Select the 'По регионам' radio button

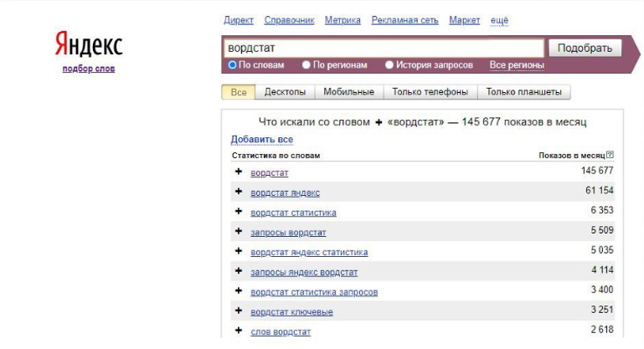pyautogui.click(x=306, y=65)
